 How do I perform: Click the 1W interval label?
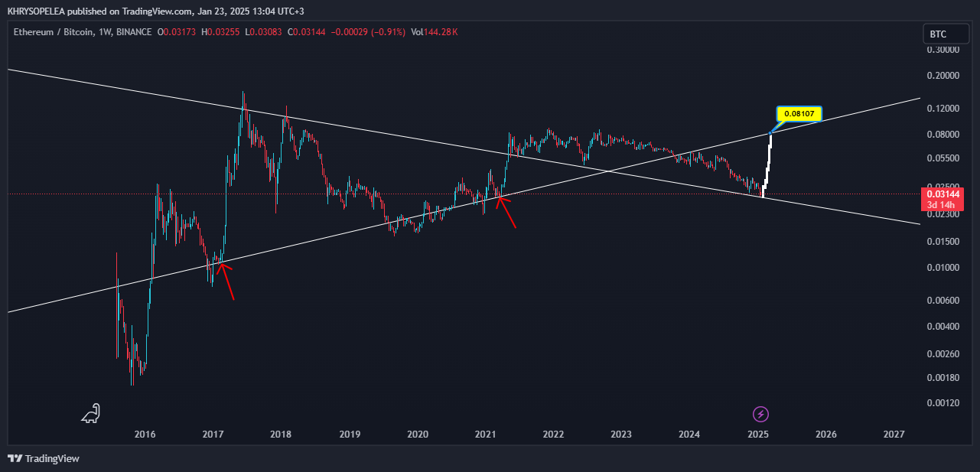click(106, 32)
